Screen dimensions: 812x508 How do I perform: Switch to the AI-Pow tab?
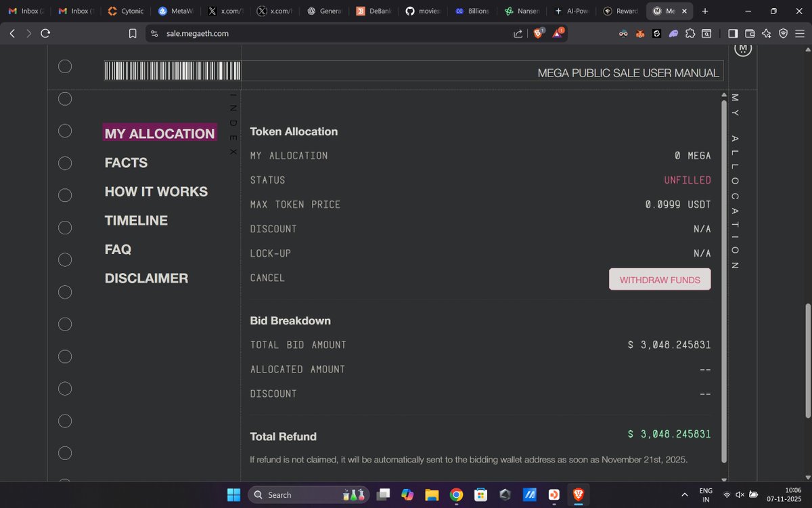571,11
